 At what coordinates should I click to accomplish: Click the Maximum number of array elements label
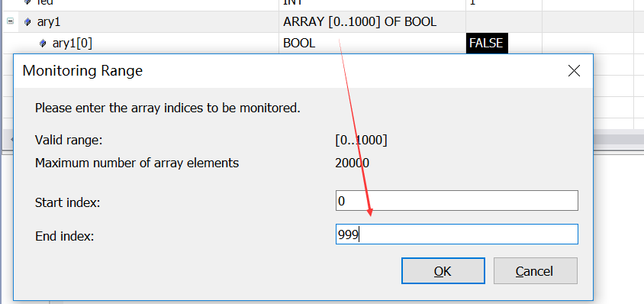point(137,163)
